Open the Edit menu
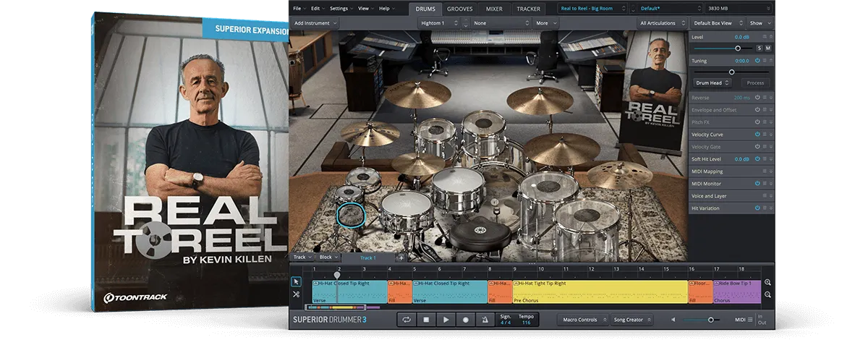The height and width of the screenshot is (353, 868). (318, 8)
